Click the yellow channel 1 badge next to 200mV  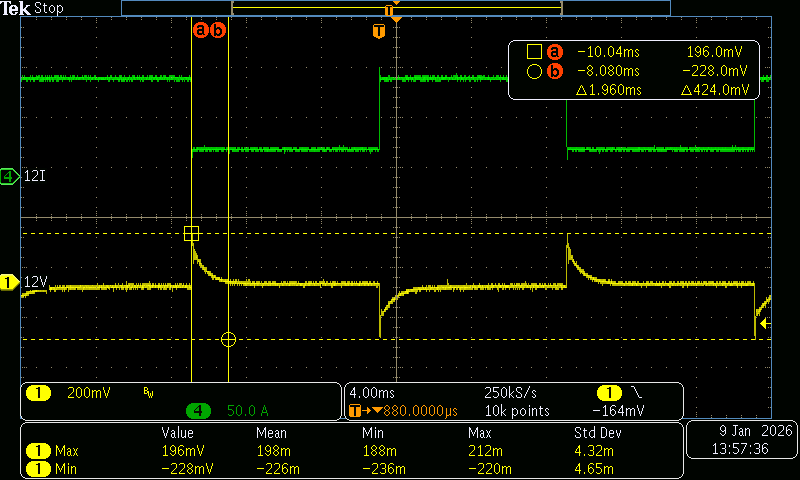coord(38,393)
